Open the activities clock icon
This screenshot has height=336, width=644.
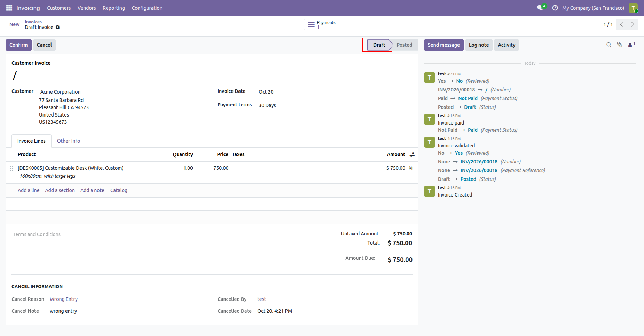pos(555,8)
